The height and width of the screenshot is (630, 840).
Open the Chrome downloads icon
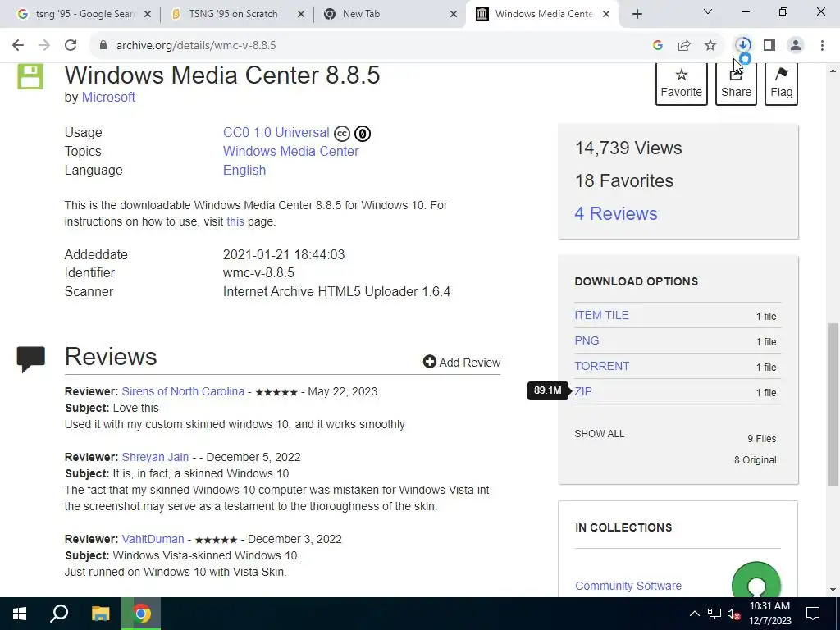(743, 45)
